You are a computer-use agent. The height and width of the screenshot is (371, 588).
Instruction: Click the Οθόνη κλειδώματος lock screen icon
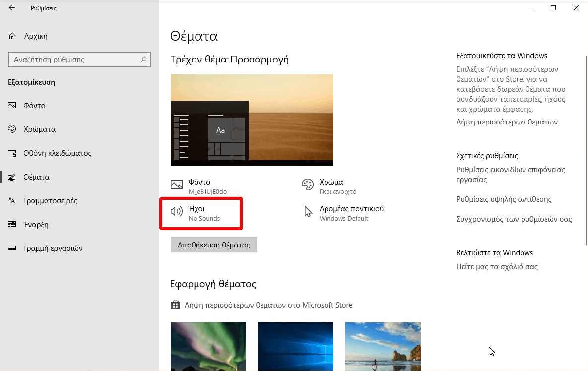[12, 153]
